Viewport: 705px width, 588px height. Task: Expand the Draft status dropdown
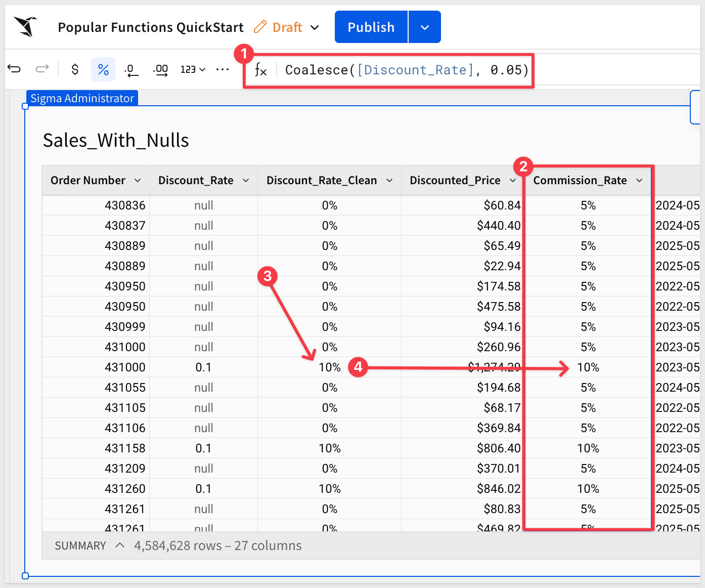[x=315, y=27]
